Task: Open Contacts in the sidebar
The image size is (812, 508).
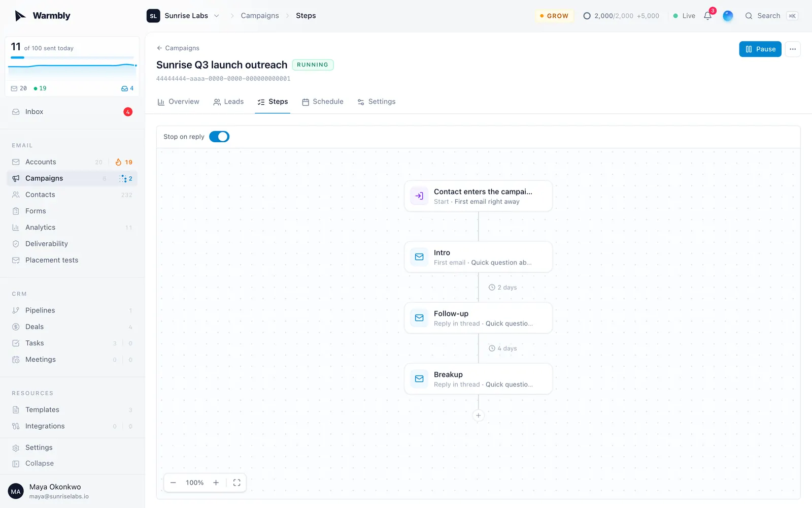Action: point(72,195)
